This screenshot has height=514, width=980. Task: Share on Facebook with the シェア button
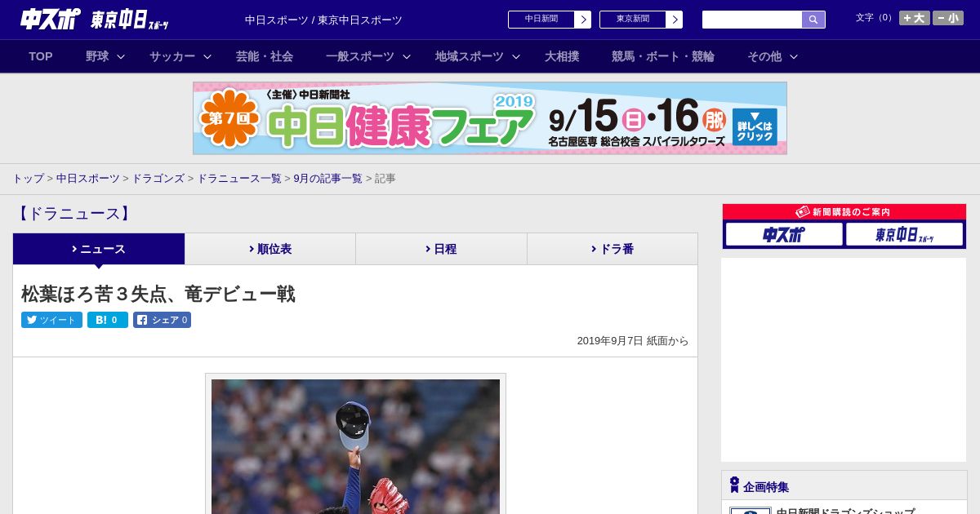[x=162, y=320]
